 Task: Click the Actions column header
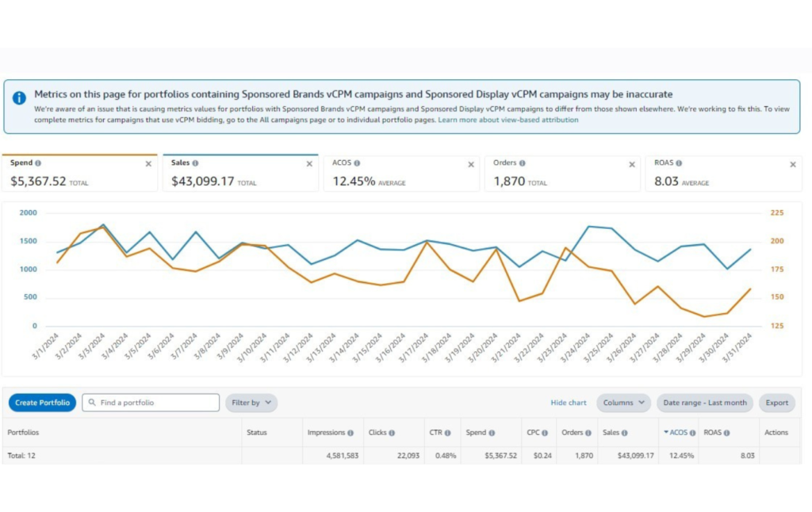(776, 432)
